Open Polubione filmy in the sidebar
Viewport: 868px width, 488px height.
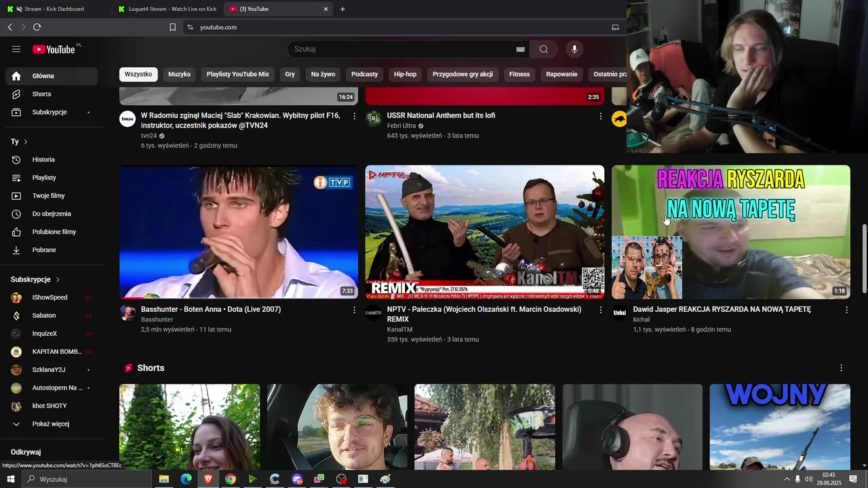tap(52, 232)
